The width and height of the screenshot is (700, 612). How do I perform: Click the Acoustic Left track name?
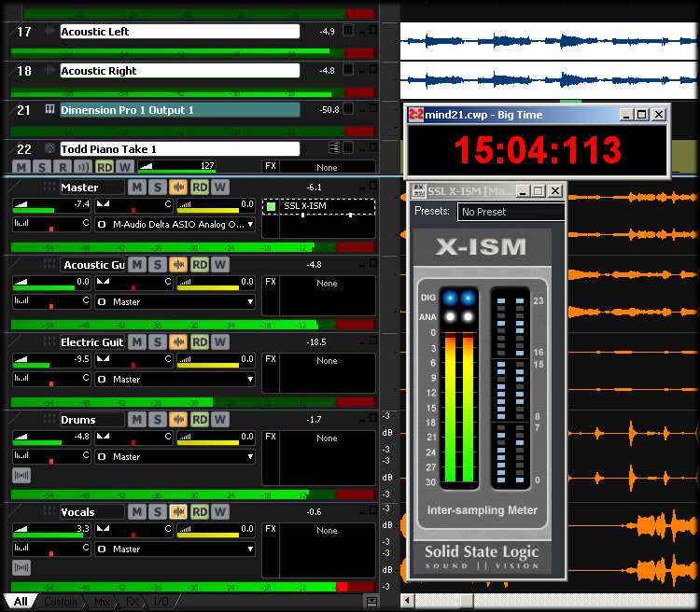click(x=179, y=32)
